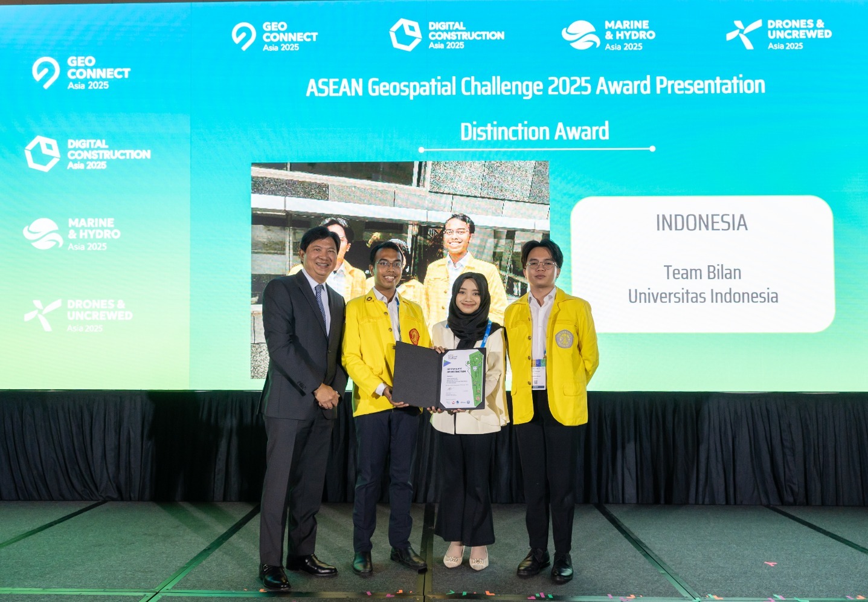This screenshot has height=602, width=868.
Task: Click the ASEAN Geospatial Challenge 2025 title
Action: 535,86
